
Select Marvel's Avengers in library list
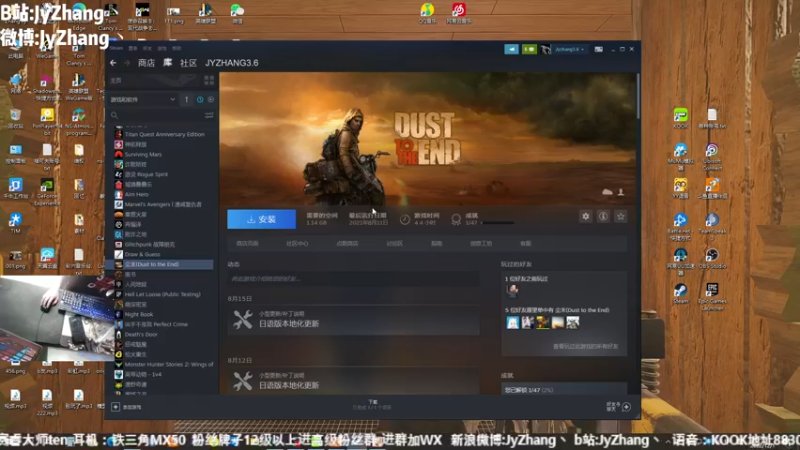[x=162, y=204]
